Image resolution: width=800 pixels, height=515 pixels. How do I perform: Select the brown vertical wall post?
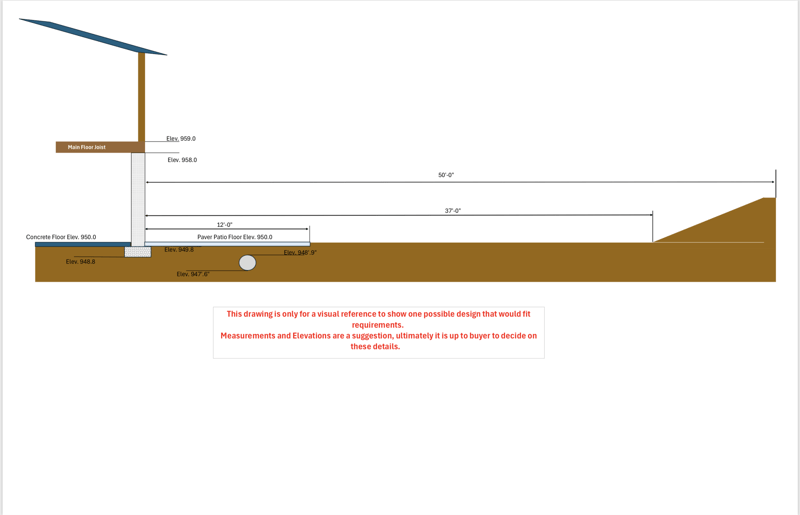tap(141, 97)
